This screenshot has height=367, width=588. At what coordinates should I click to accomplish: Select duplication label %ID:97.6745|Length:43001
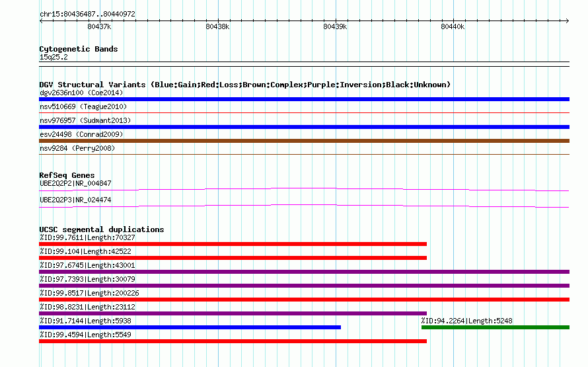[x=87, y=265]
